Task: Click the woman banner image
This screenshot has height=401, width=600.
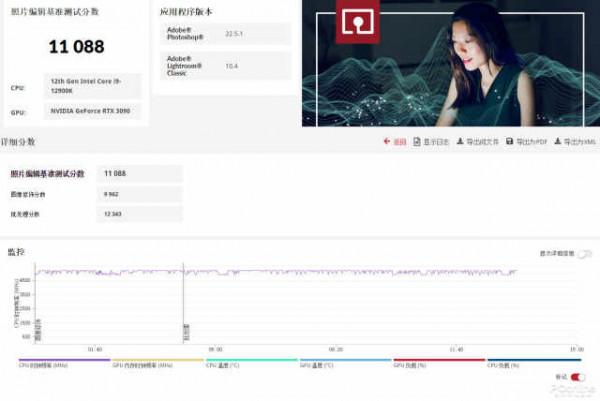Action: coord(451,63)
